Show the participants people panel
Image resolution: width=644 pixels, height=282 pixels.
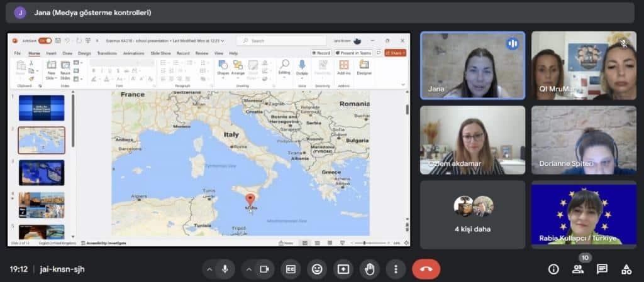tap(577, 269)
